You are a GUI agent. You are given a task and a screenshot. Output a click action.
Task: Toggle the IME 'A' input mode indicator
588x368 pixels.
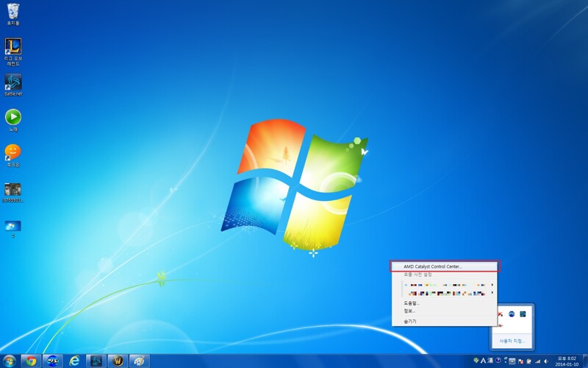pyautogui.click(x=483, y=361)
